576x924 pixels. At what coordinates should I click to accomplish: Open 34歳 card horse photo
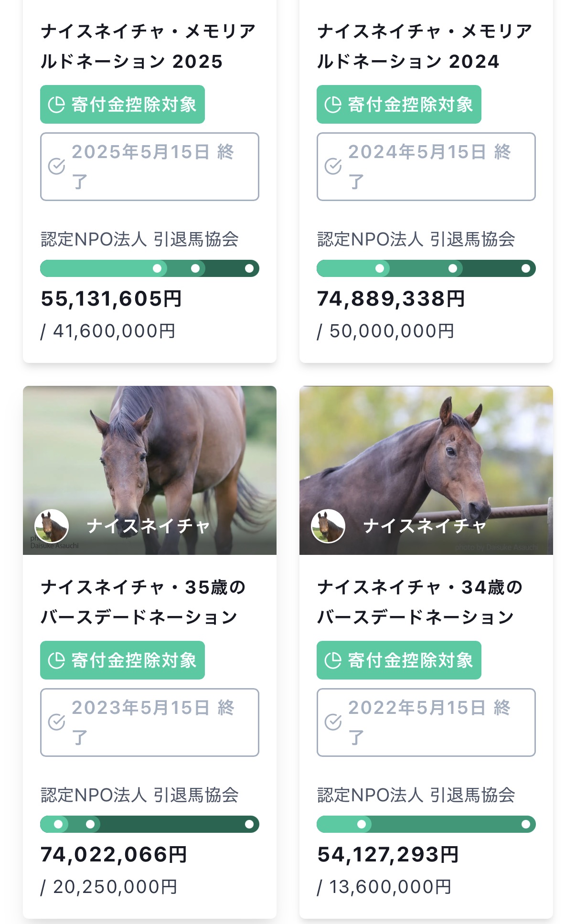point(426,454)
